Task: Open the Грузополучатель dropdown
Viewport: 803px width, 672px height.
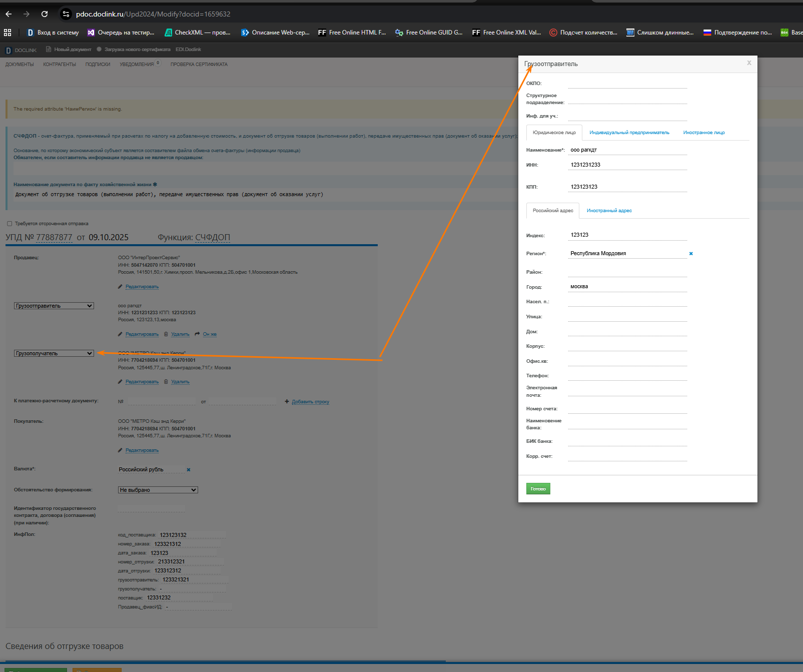Action: [x=54, y=353]
